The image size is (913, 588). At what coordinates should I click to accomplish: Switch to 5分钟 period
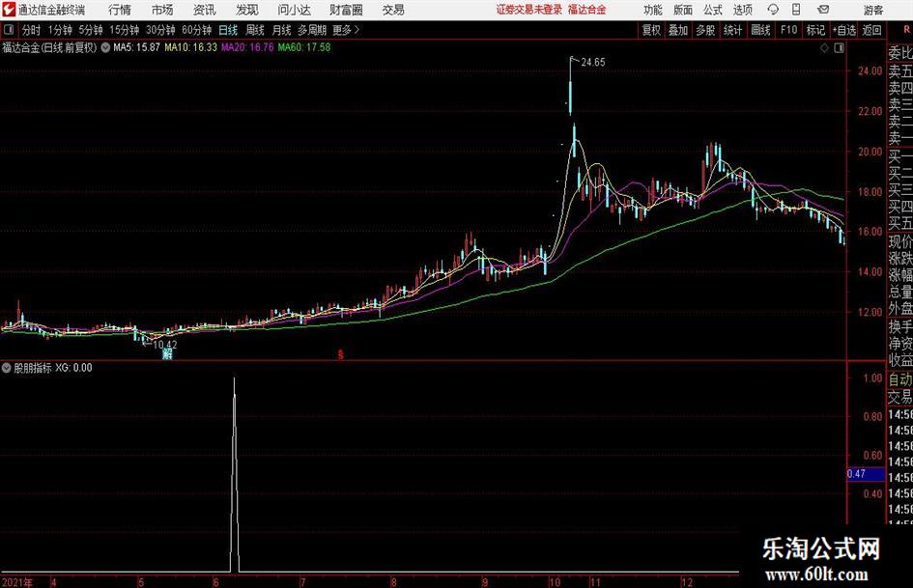pyautogui.click(x=91, y=30)
